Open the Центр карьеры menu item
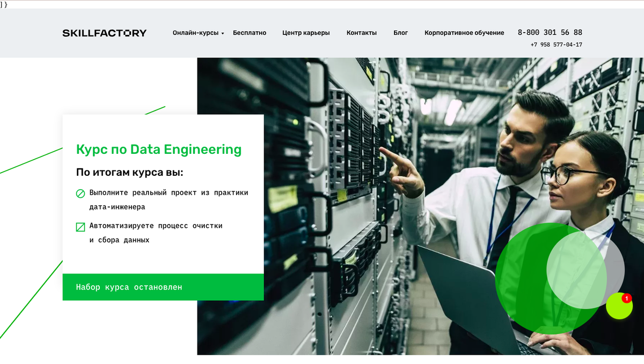Image resolution: width=644 pixels, height=364 pixels. pos(305,32)
